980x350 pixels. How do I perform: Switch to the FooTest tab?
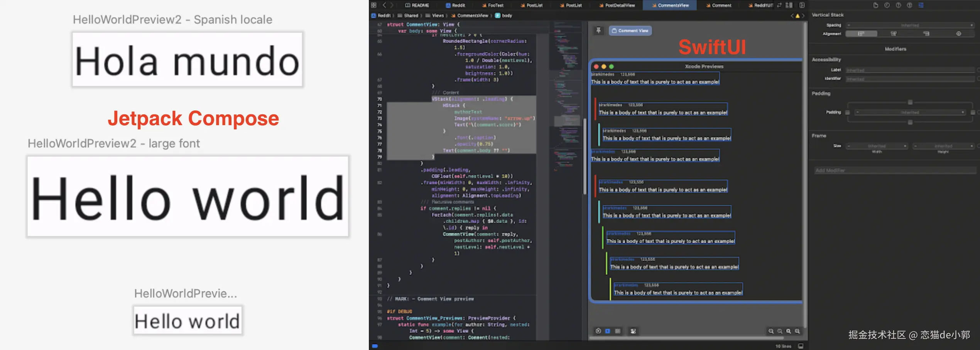[x=493, y=5]
